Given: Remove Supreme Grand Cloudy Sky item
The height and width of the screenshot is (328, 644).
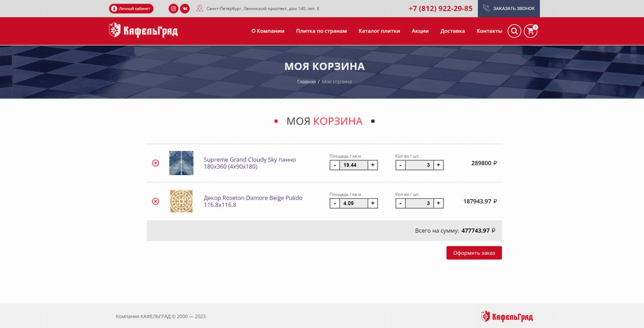Looking at the screenshot, I should click(155, 163).
